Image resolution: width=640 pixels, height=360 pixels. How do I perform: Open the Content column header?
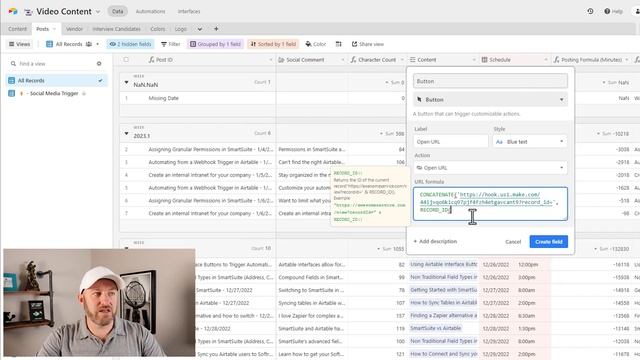(443, 60)
